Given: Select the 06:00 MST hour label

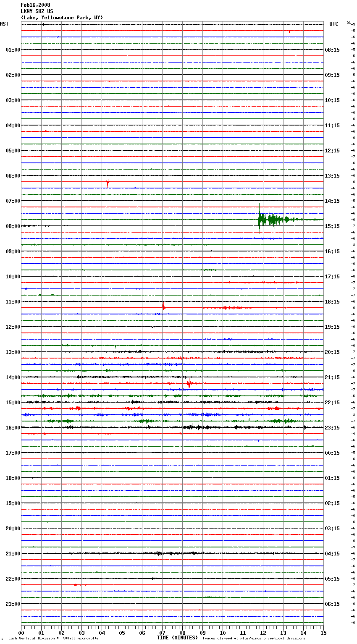Looking at the screenshot, I should 13,176.
